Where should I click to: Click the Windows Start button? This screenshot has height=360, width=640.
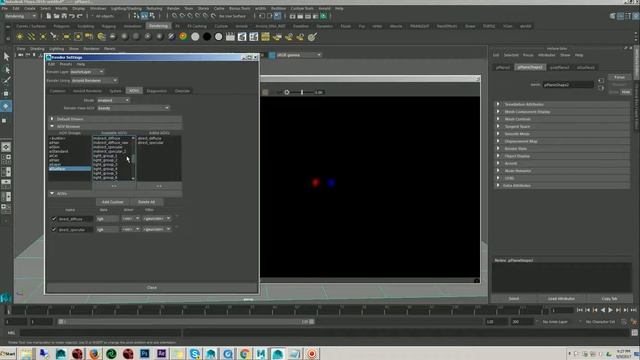point(8,353)
